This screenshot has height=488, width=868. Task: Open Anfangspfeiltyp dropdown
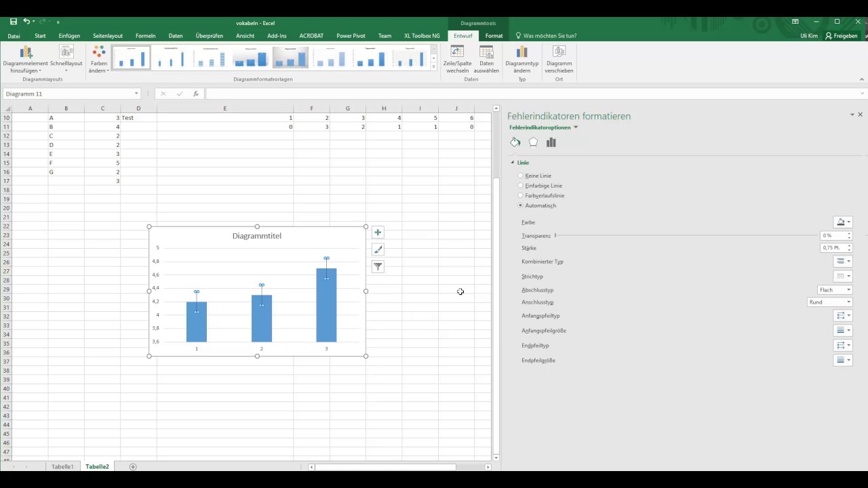tap(842, 315)
